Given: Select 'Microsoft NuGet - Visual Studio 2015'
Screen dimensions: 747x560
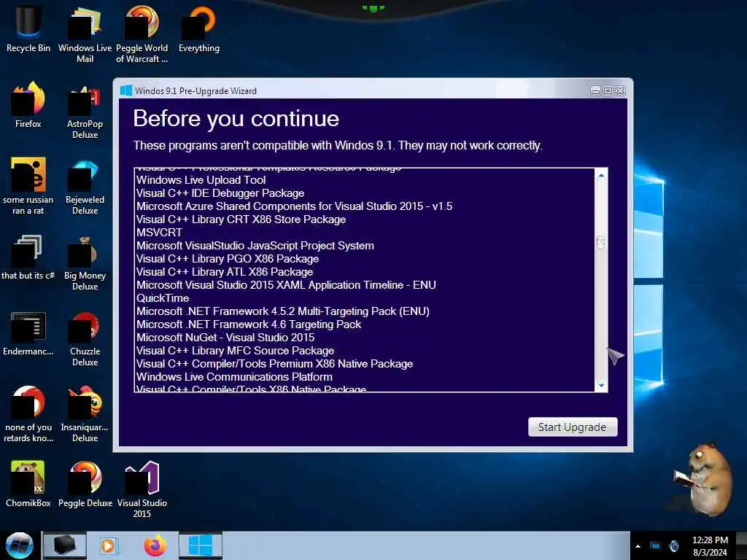Looking at the screenshot, I should click(x=225, y=337).
